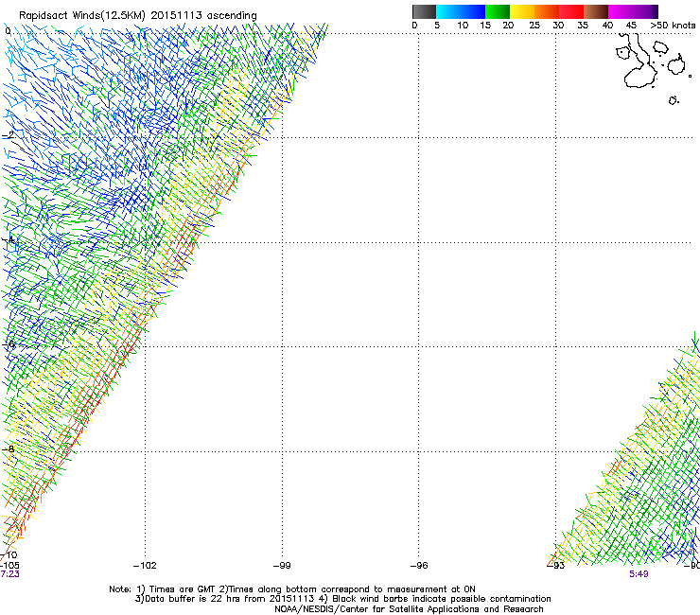Click the purple '5:49' swath time
This screenshot has width=700, height=615.
[639, 574]
